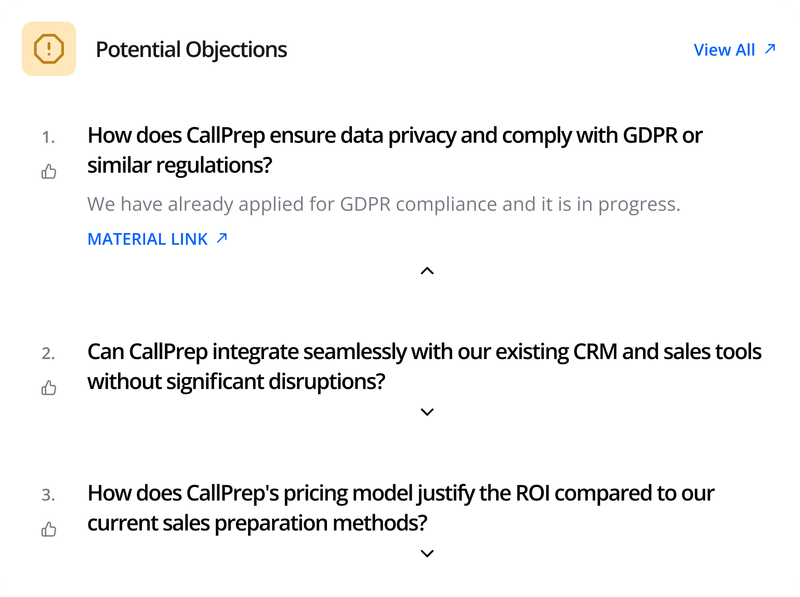
Task: Select the GDPR data privacy question text
Action: point(395,149)
